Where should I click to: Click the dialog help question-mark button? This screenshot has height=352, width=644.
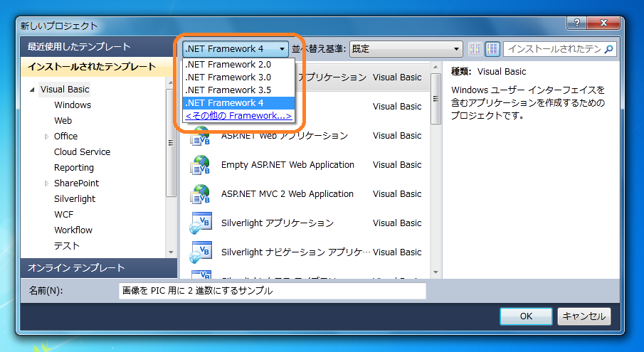576,23
